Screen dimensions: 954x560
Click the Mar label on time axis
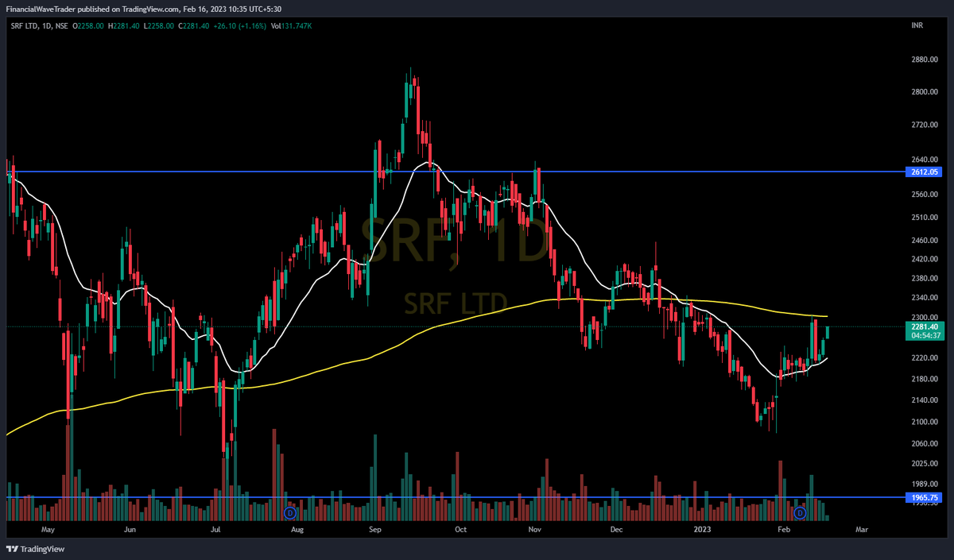click(x=861, y=528)
